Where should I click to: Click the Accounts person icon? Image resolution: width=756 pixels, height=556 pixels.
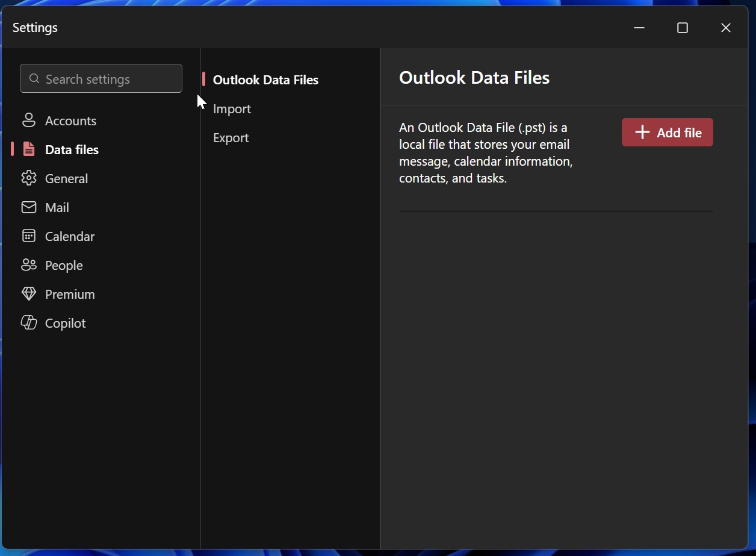click(x=28, y=120)
